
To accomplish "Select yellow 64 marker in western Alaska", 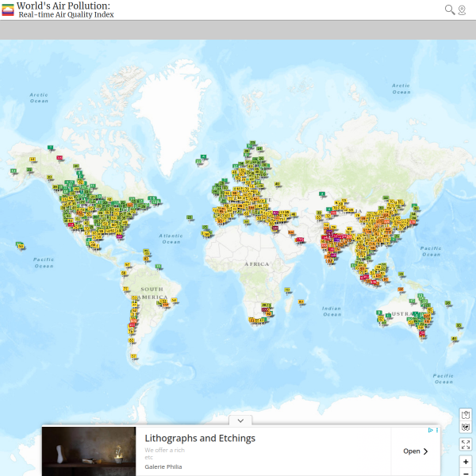I will click(33, 159).
